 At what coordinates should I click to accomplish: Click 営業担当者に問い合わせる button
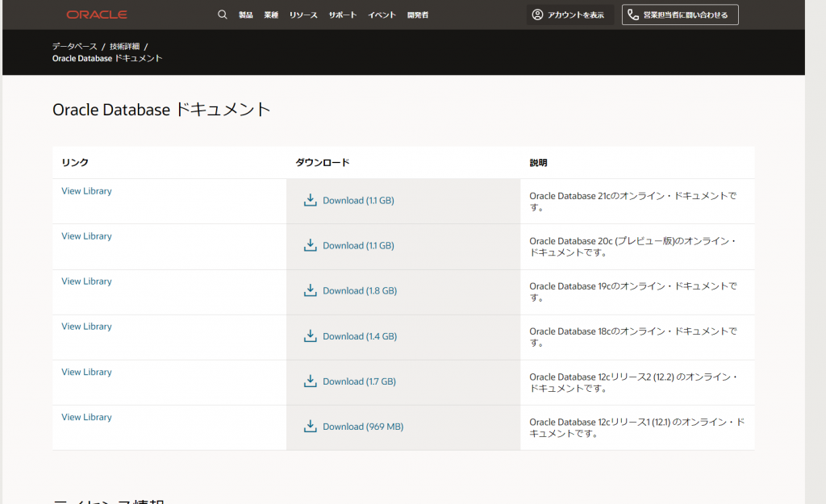pyautogui.click(x=685, y=15)
